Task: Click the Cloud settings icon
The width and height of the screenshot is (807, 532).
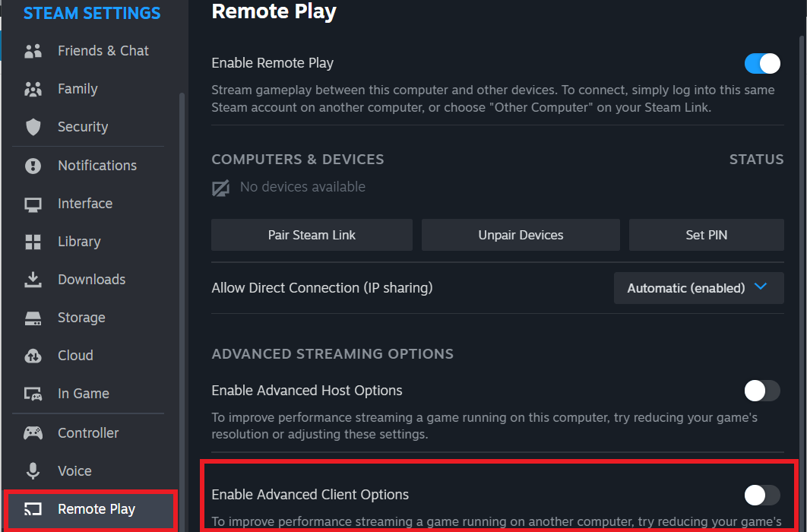Action: point(33,355)
